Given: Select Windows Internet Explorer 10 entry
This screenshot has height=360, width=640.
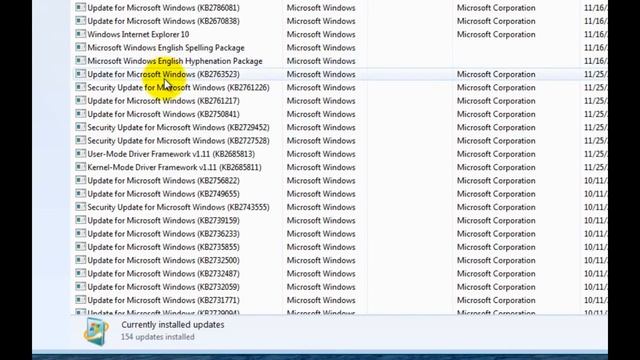Looking at the screenshot, I should tap(138, 34).
